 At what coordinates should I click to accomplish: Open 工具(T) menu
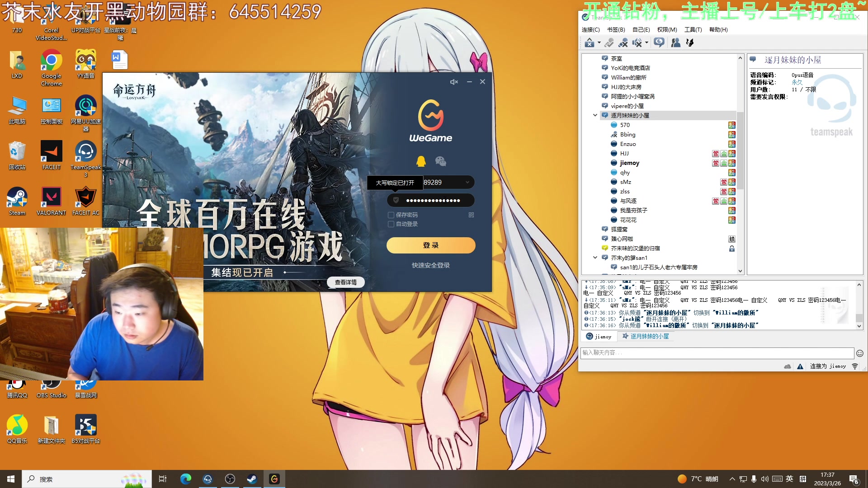pyautogui.click(x=693, y=30)
